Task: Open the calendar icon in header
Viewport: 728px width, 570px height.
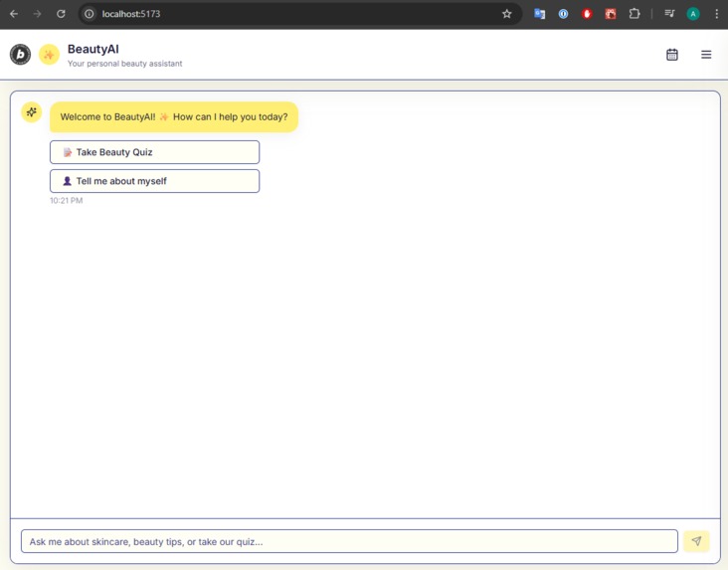Action: (x=672, y=55)
